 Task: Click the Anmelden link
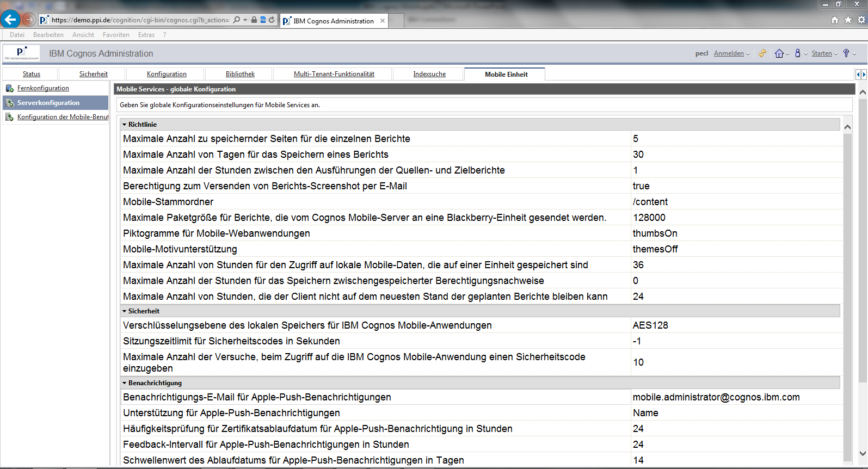click(729, 53)
